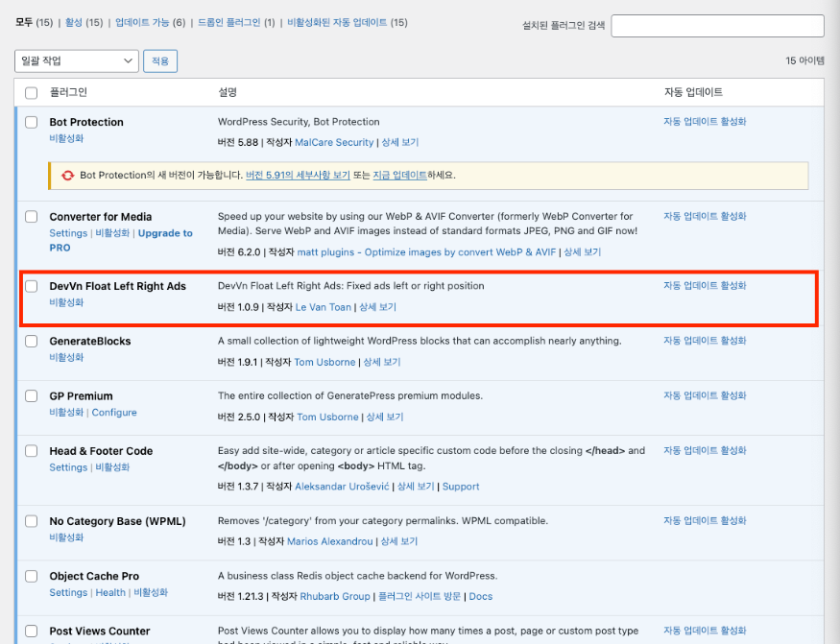Open 버전 5.91의 세부사항 보기 link
840x644 pixels.
[298, 176]
